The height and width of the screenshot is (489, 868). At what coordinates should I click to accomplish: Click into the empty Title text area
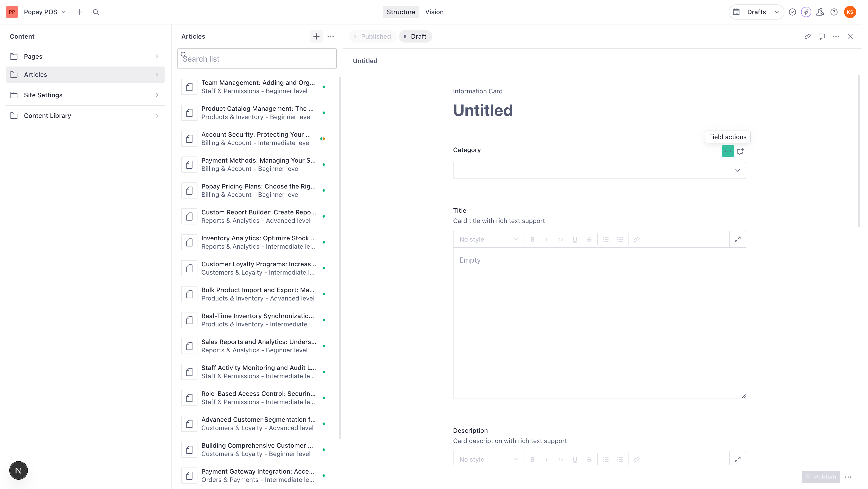(x=599, y=323)
